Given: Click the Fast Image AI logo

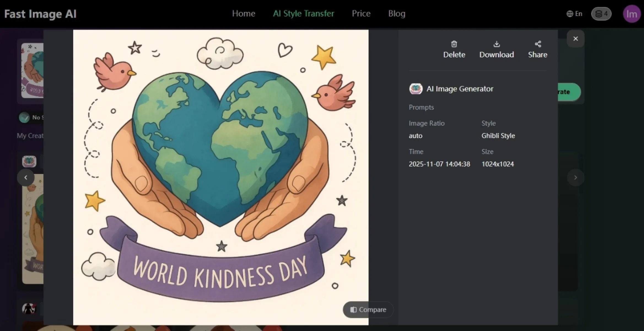Looking at the screenshot, I should point(40,14).
